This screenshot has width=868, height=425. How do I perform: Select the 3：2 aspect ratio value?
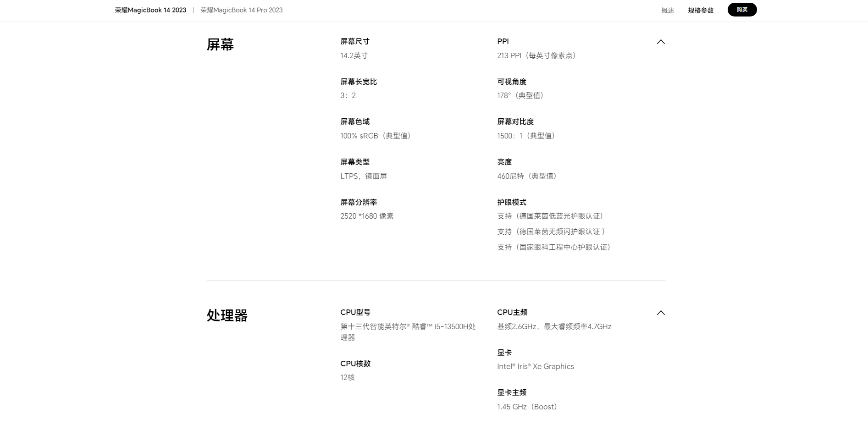tap(348, 95)
